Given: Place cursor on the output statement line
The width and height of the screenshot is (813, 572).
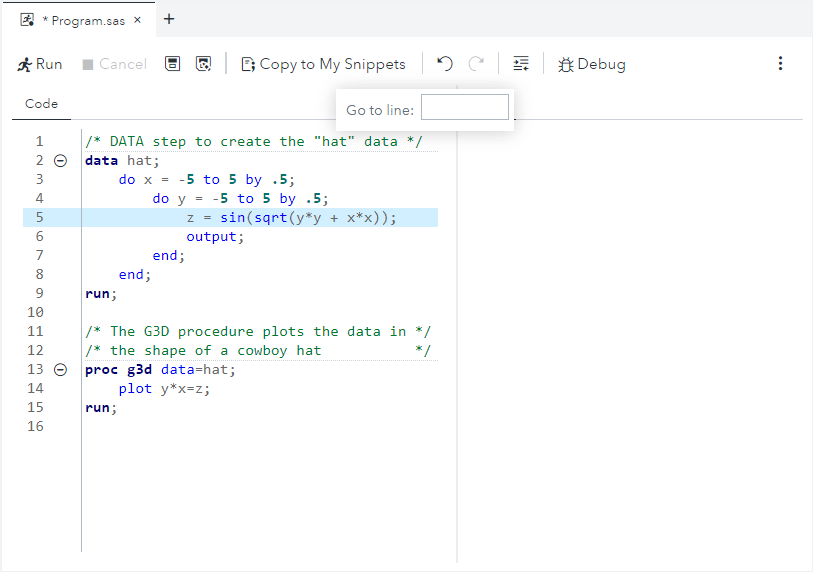Looking at the screenshot, I should tap(214, 237).
